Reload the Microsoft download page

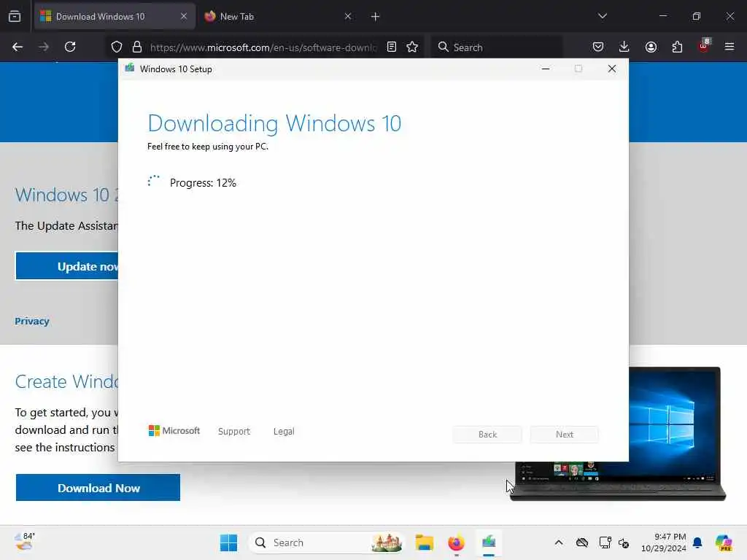coord(70,47)
